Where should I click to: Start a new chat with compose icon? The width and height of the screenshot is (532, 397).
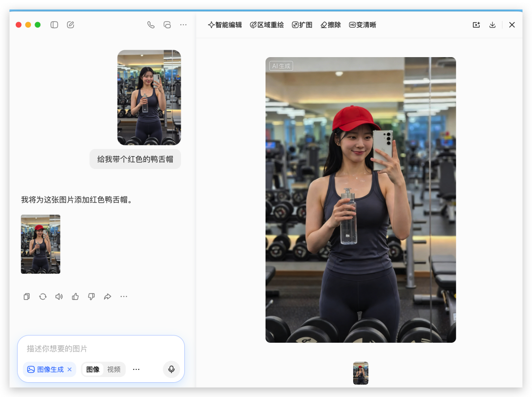click(x=70, y=25)
